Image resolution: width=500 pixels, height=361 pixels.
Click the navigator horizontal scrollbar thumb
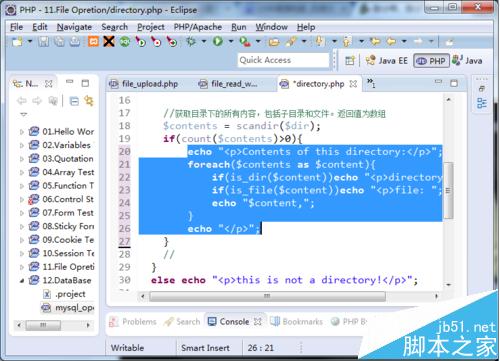[x=43, y=325]
